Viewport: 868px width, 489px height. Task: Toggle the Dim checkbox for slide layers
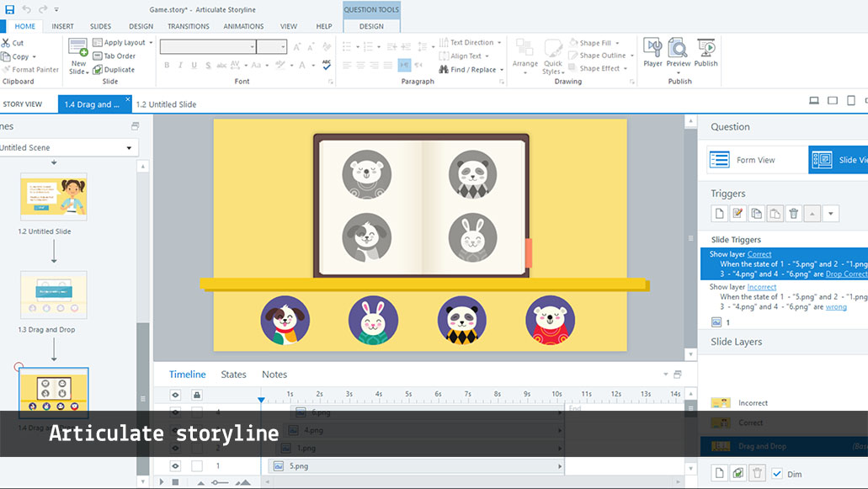[x=777, y=473]
